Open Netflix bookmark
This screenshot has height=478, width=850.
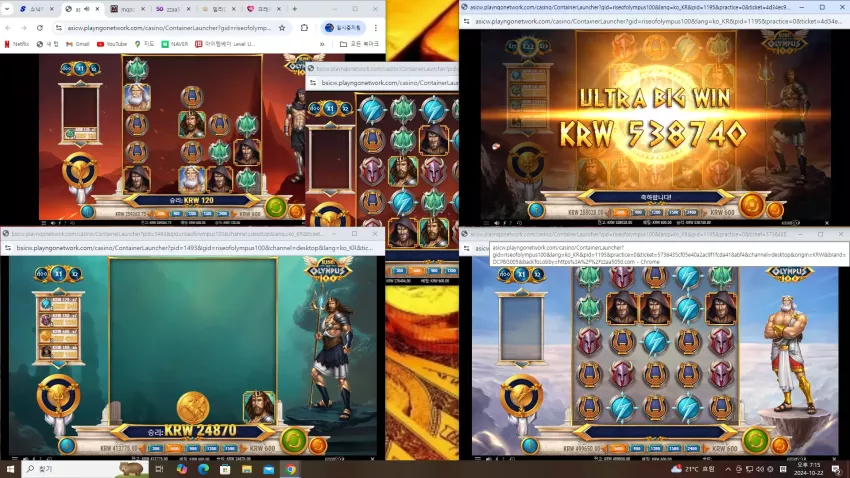(x=17, y=44)
